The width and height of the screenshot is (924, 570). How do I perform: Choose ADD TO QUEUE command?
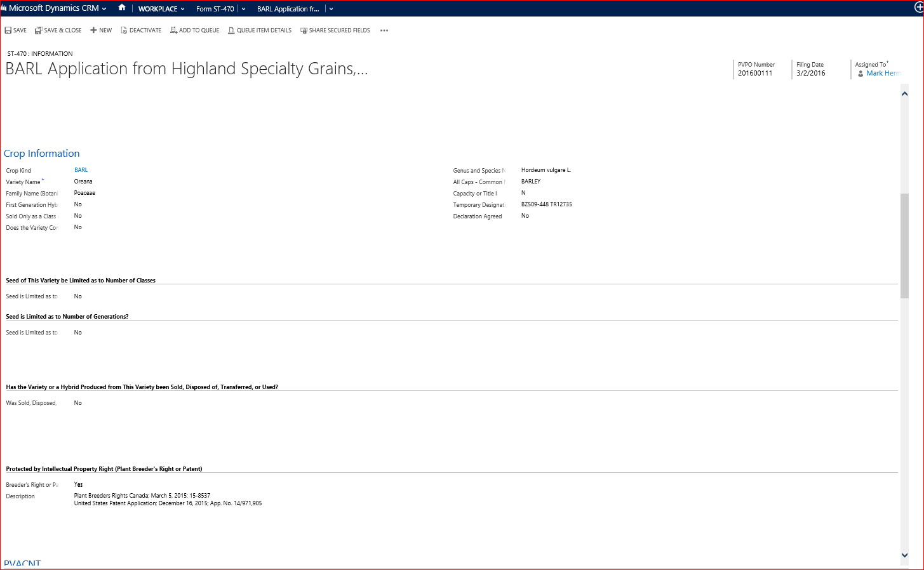(195, 30)
